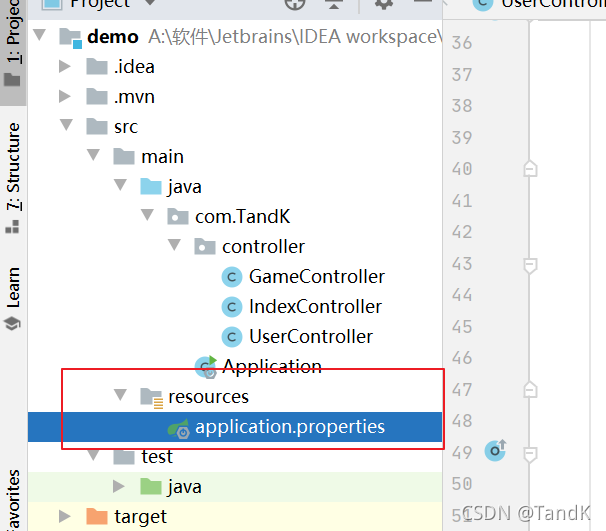This screenshot has width=606, height=531.
Task: Select the target folder label
Action: point(141,517)
